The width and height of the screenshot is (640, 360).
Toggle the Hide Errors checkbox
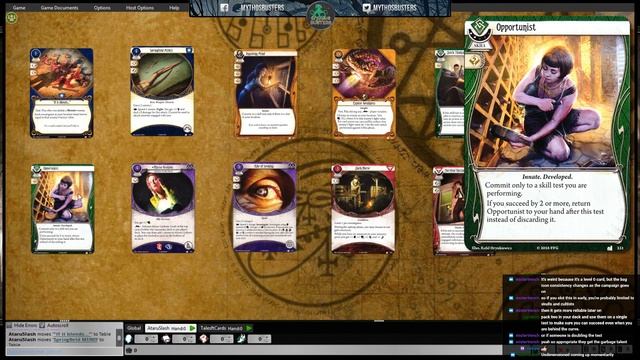(x=9, y=325)
